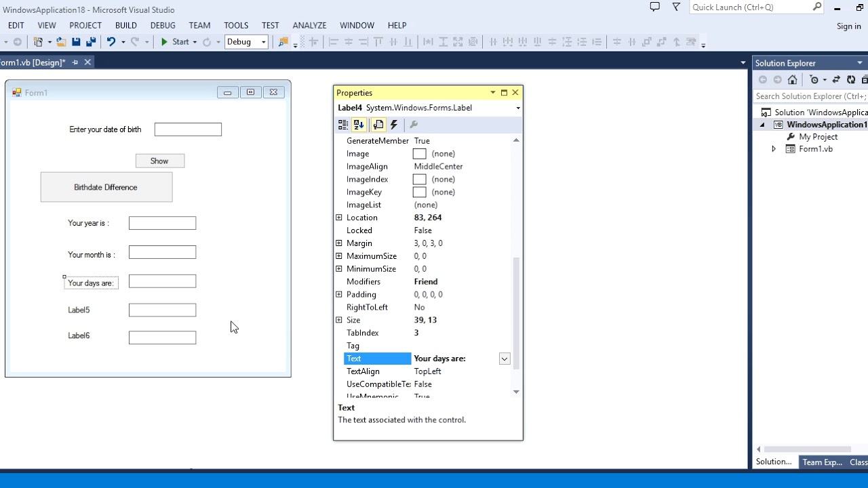Click the Home icon in Solution Explorer
Image resolution: width=868 pixels, height=488 pixels.
click(x=792, y=80)
